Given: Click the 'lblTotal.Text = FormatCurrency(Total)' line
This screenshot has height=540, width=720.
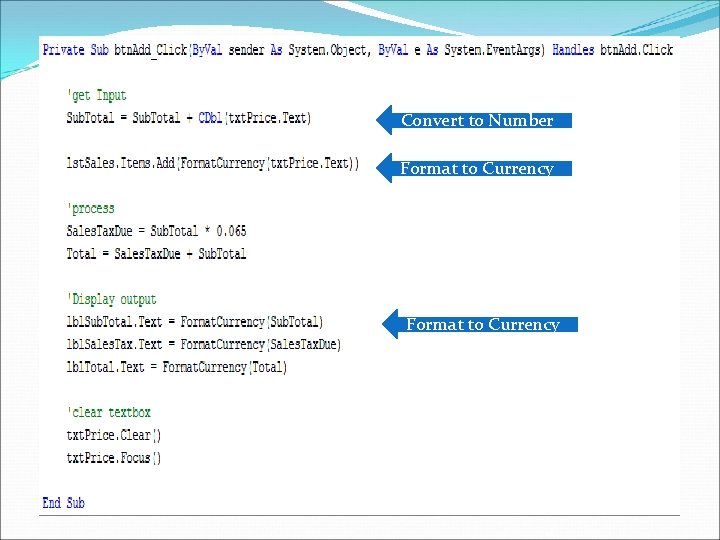Looking at the screenshot, I should 177,367.
